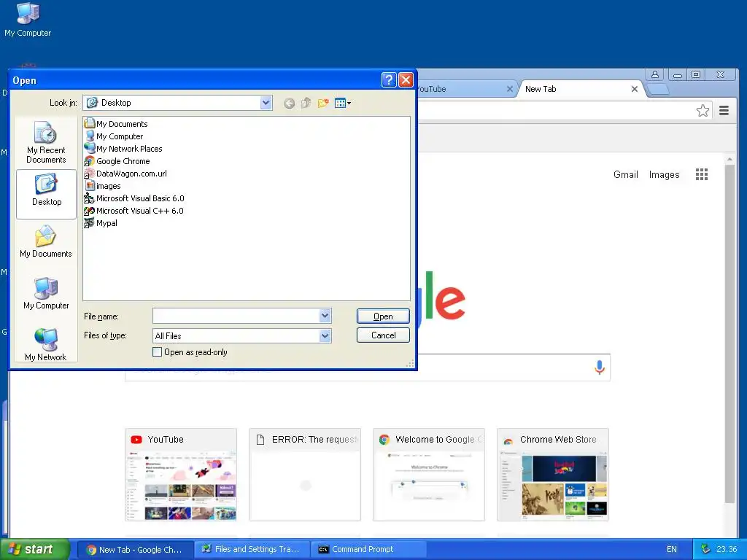Image resolution: width=747 pixels, height=560 pixels.
Task: Open YouTube most-visited thumbnail
Action: point(181,474)
